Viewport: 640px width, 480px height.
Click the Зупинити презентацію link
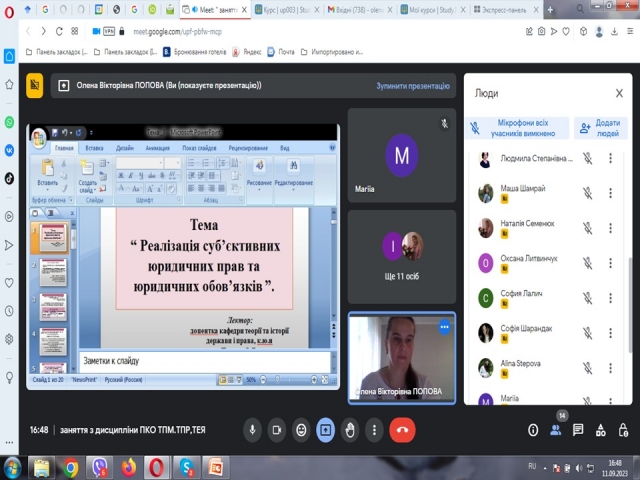(x=413, y=86)
